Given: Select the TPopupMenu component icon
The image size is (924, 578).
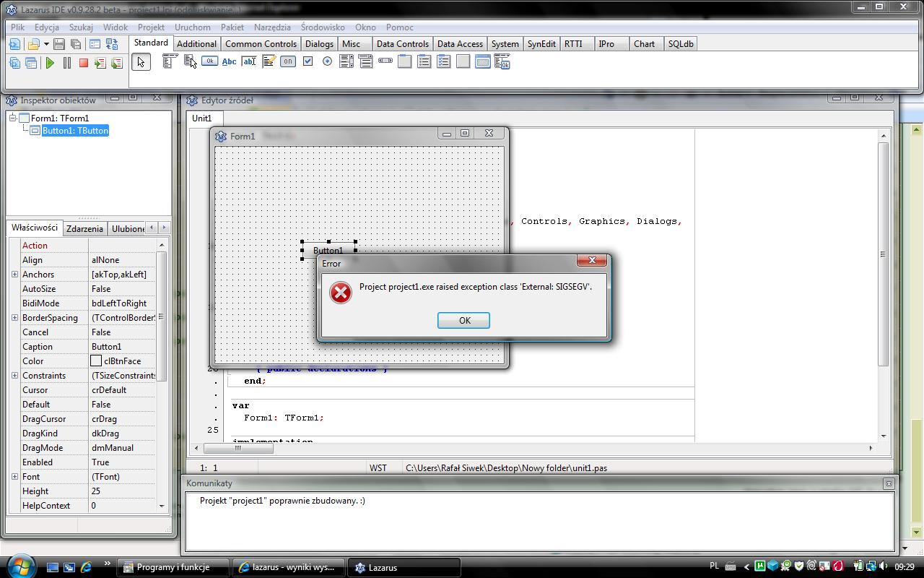Looking at the screenshot, I should (x=189, y=61).
